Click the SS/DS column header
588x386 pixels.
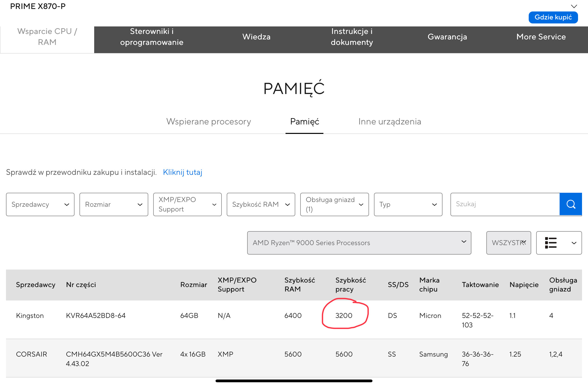coord(398,285)
